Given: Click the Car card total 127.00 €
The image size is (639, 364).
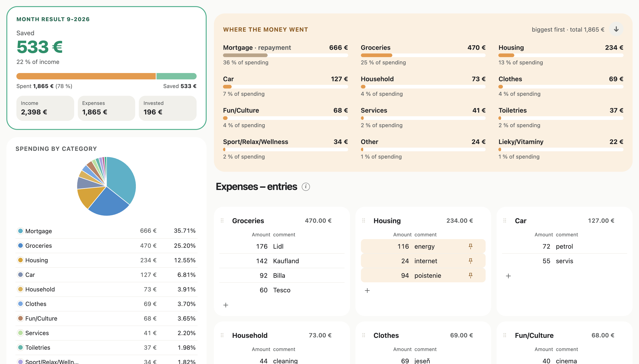Looking at the screenshot, I should coord(601,220).
